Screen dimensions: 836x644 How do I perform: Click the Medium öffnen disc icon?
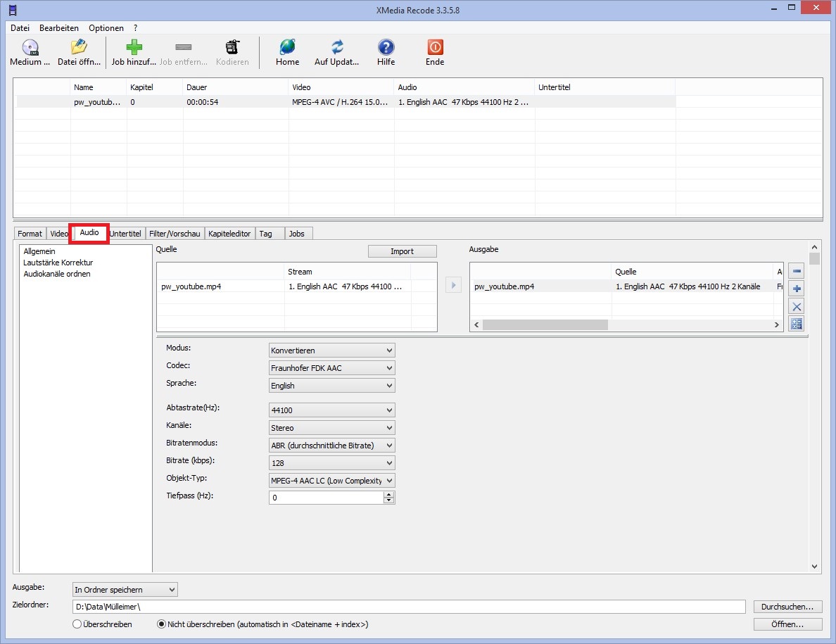[x=30, y=48]
